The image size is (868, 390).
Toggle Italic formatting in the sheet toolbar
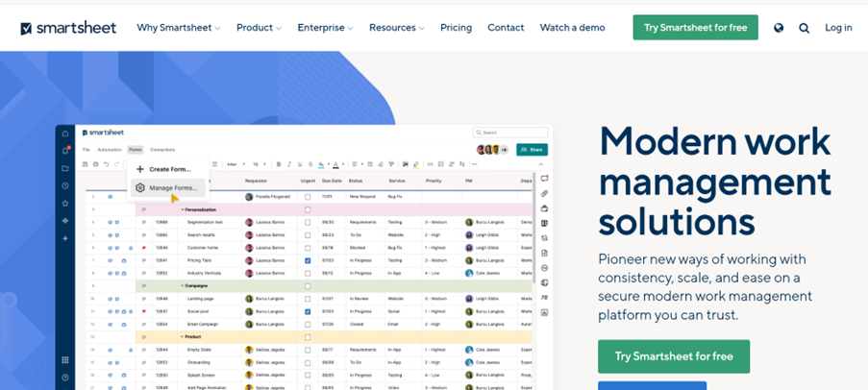point(289,164)
